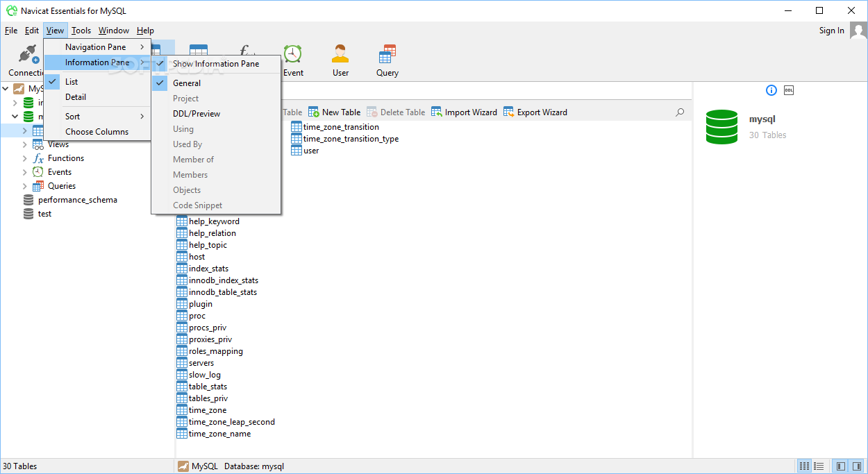Select the time_zone_leap_second table
868x474 pixels.
226,422
